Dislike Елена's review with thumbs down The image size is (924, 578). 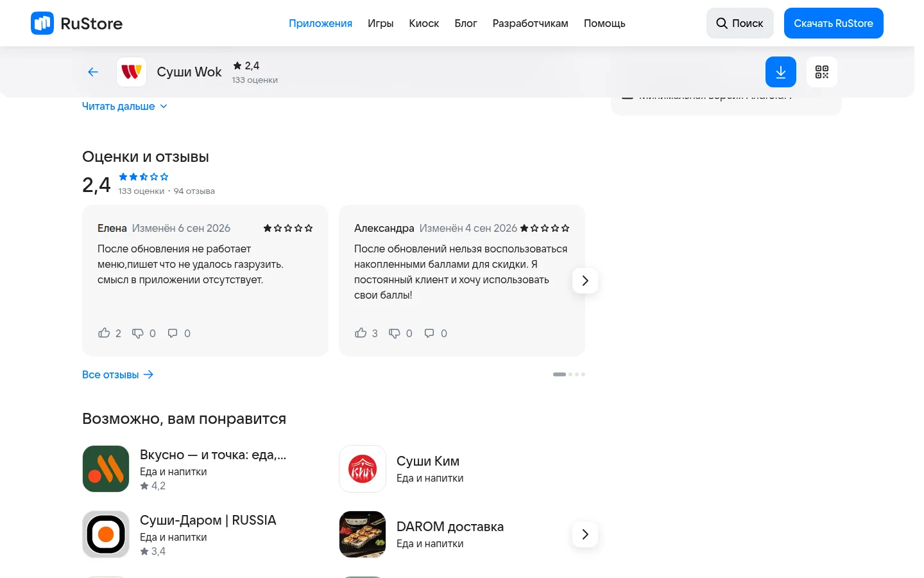(x=138, y=333)
